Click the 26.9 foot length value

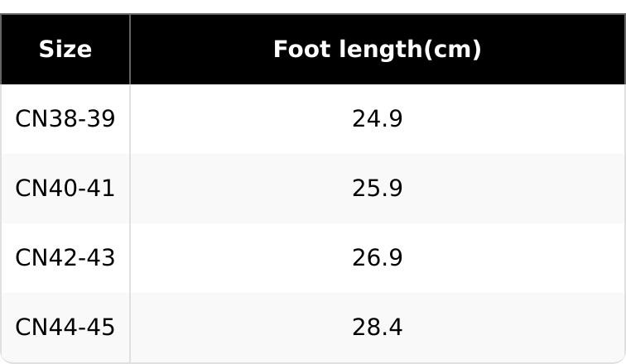click(x=377, y=258)
